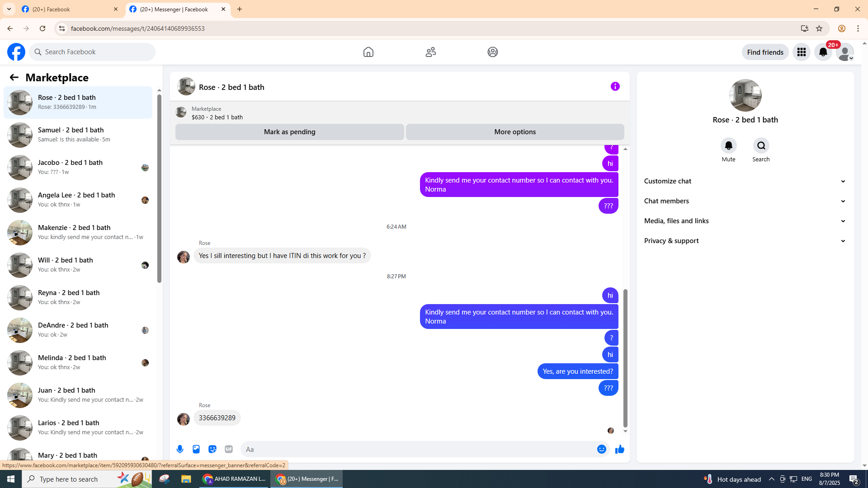Viewport: 868px width, 488px height.
Task: Go back from Marketplace chats list
Action: point(14,77)
